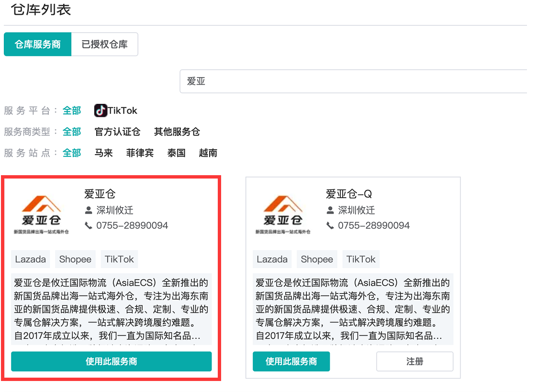Click Lazada tag in 爱亚仓-Q card
537x392 pixels.
[x=272, y=259]
